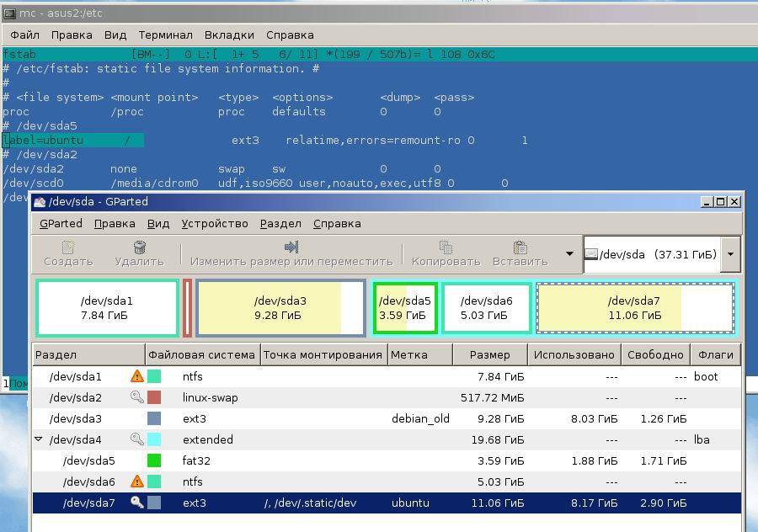Open the device selector dropdown arrow

coord(730,254)
